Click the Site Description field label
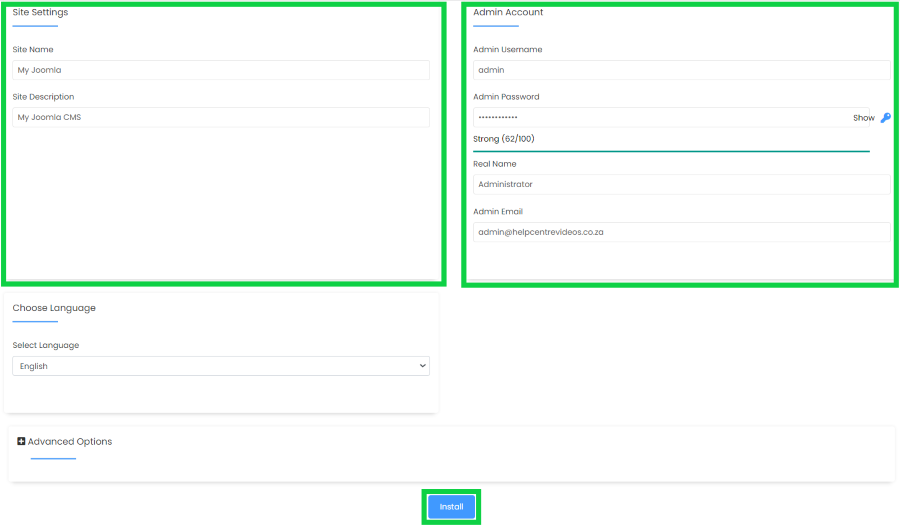900x526 pixels. pyautogui.click(x=43, y=97)
